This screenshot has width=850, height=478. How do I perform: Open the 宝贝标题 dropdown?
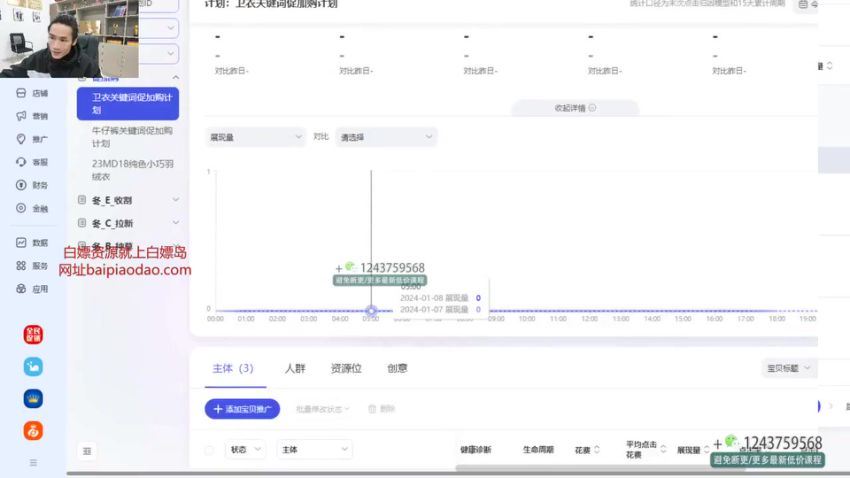click(789, 368)
